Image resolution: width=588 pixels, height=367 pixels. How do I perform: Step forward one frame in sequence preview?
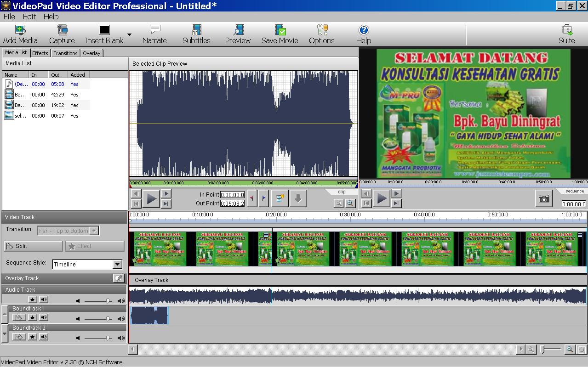click(396, 194)
